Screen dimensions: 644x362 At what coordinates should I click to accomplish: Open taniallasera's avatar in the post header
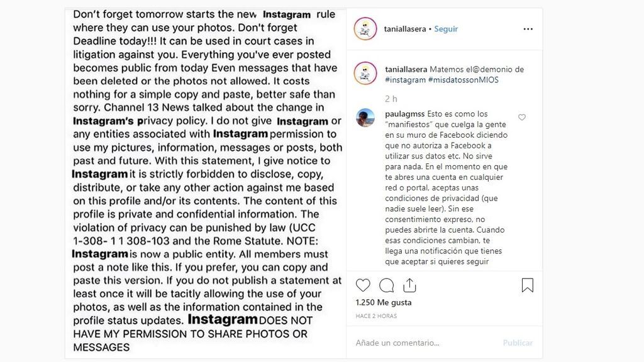click(365, 29)
